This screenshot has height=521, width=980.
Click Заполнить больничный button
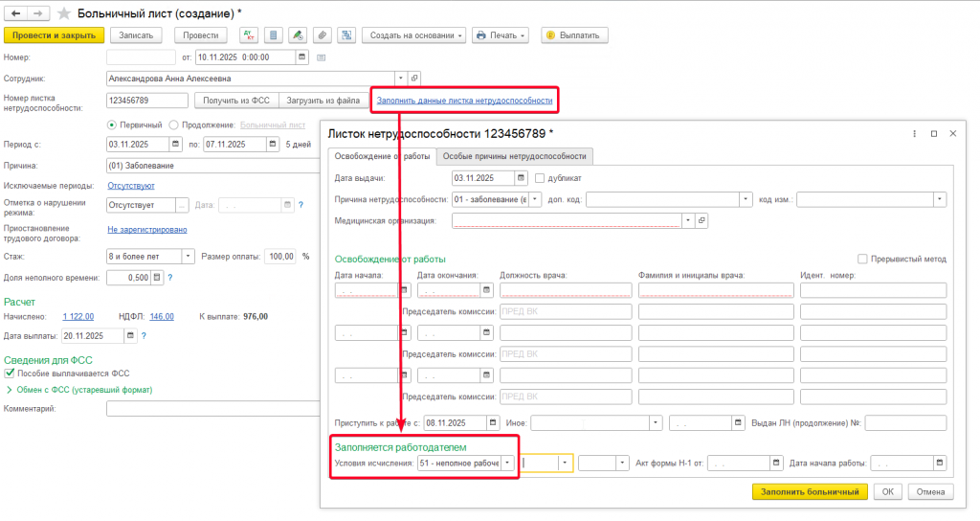point(810,491)
